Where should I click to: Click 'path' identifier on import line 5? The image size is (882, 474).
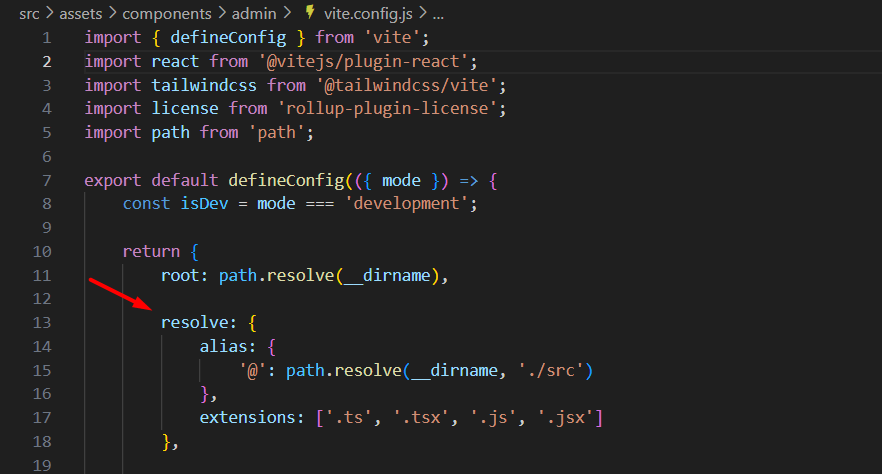(x=170, y=133)
